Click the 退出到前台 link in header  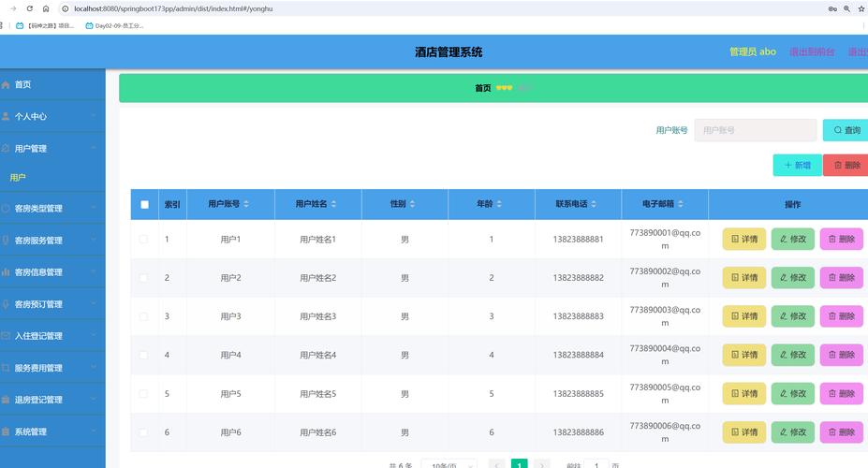[812, 52]
